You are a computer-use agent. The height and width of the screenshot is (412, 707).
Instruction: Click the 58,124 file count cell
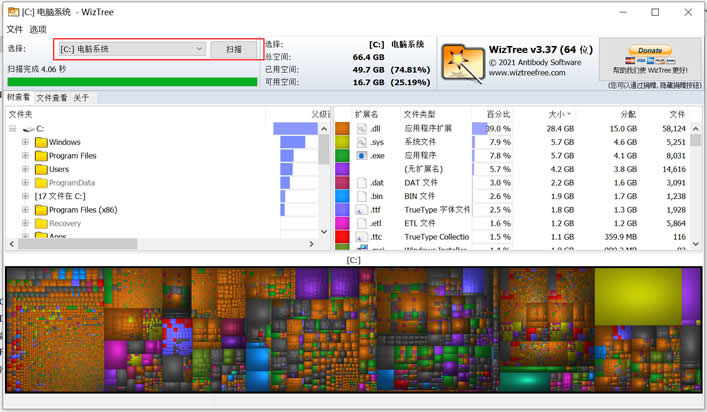674,129
